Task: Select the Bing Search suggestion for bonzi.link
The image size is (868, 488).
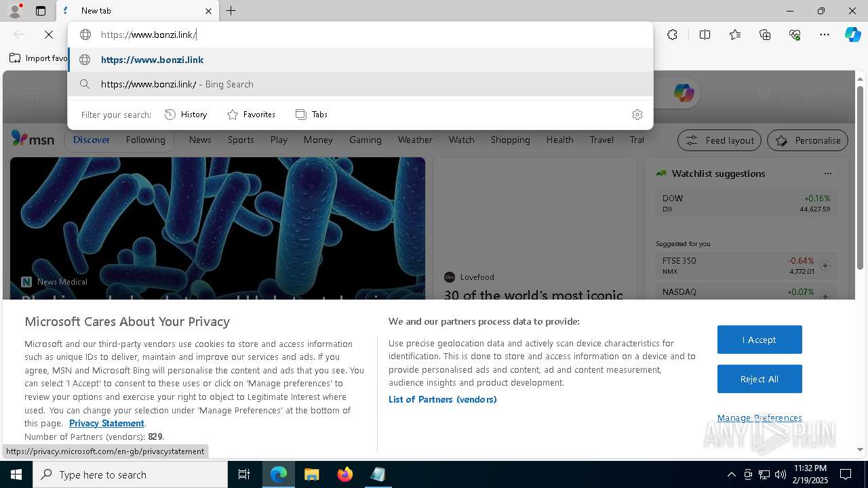Action: 360,84
